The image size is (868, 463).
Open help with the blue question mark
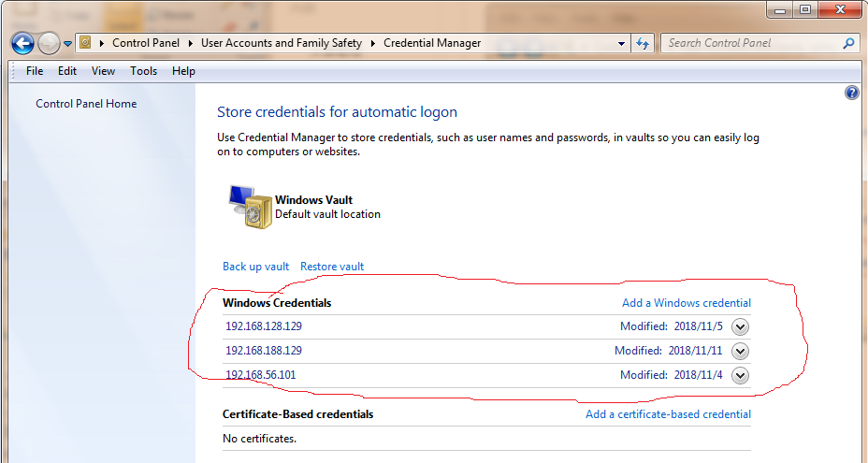tap(851, 93)
